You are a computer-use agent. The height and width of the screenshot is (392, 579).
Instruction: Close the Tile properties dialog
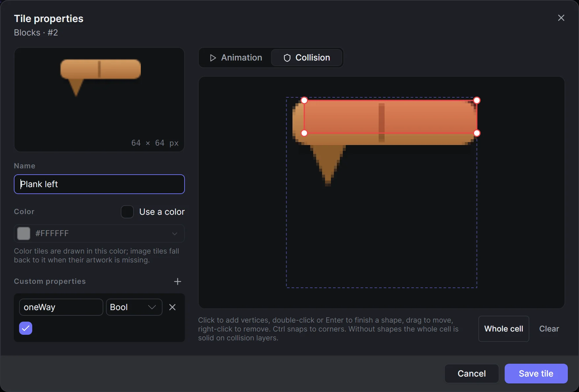561,18
